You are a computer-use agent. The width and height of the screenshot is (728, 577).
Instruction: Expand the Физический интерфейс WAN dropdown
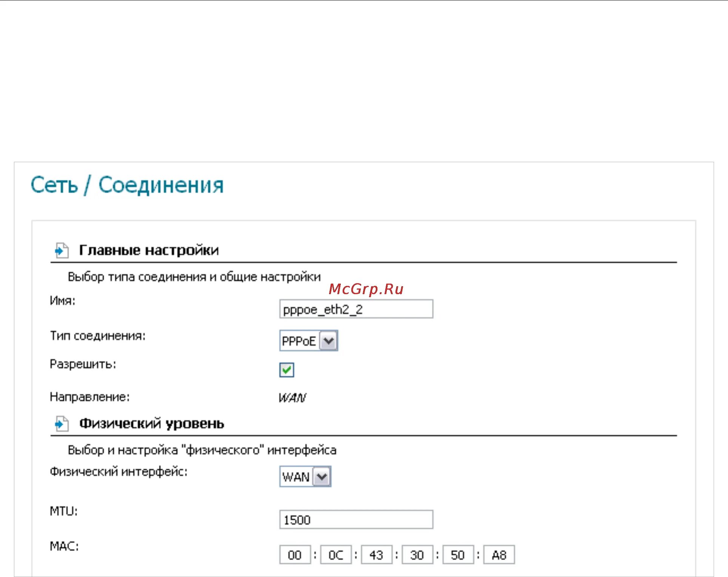pyautogui.click(x=296, y=477)
